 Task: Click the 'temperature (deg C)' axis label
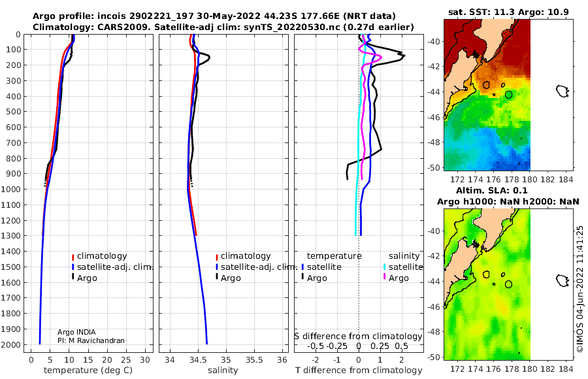tap(88, 371)
